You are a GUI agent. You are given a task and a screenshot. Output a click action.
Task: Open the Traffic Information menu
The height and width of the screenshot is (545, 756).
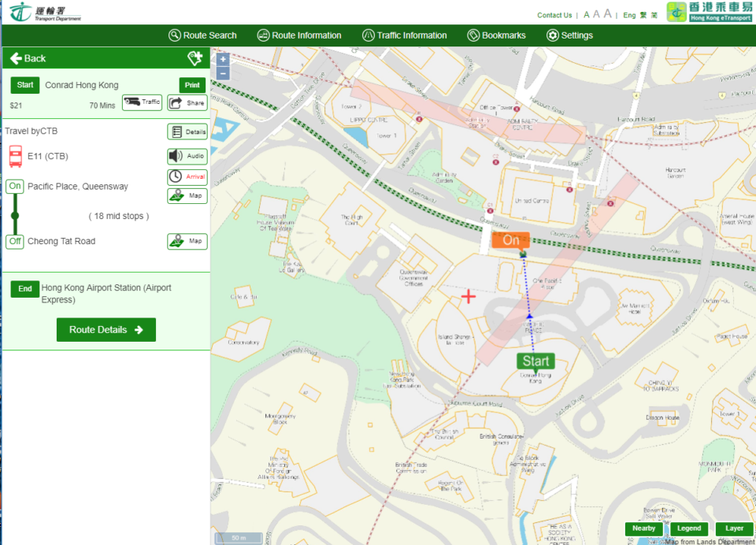404,35
